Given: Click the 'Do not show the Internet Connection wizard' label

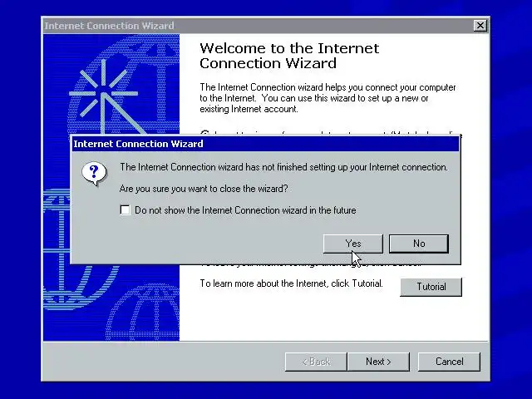Looking at the screenshot, I should pos(245,210).
